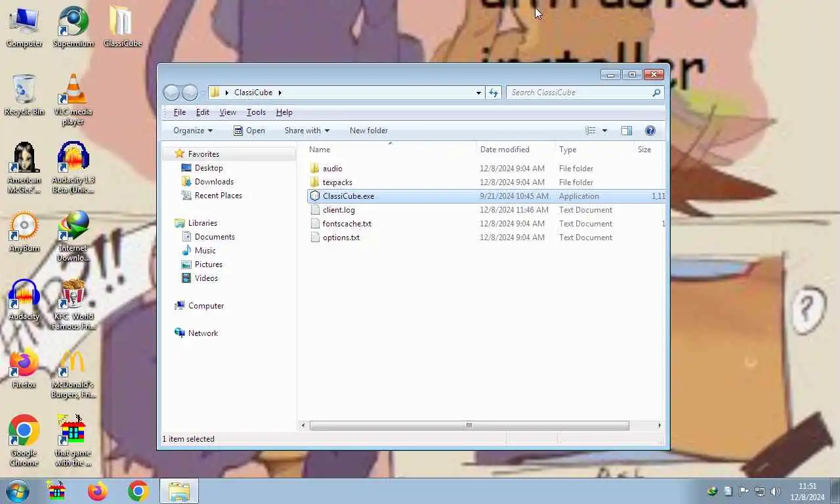Expand the ClassiCube breadcrumb arrow

coord(280,93)
